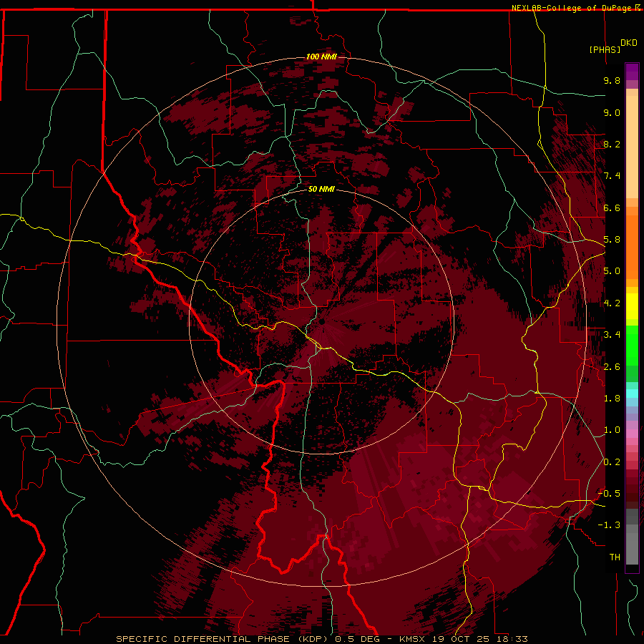Image resolution: width=644 pixels, height=644 pixels.
Task: Pick the yellow segment of the color bar
Action: [x=632, y=306]
